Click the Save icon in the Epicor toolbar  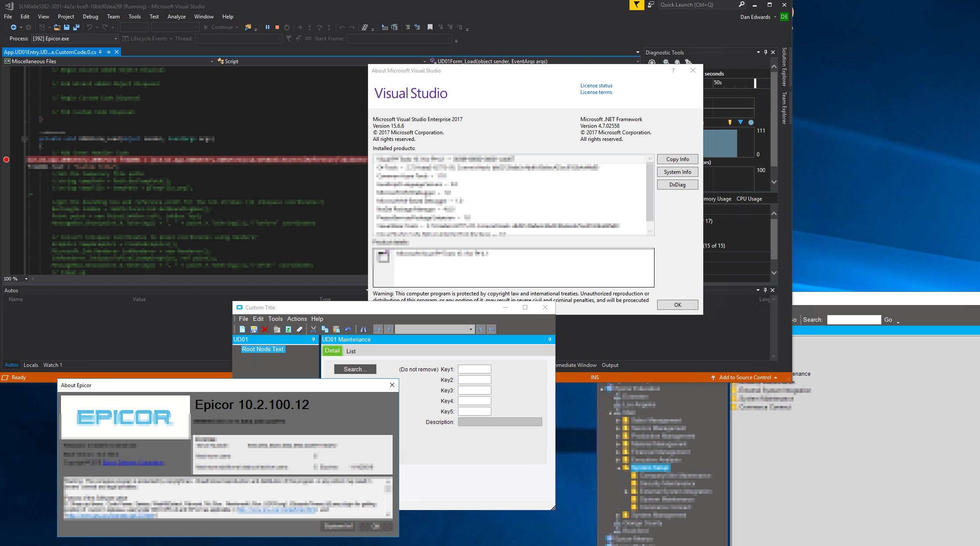point(254,329)
